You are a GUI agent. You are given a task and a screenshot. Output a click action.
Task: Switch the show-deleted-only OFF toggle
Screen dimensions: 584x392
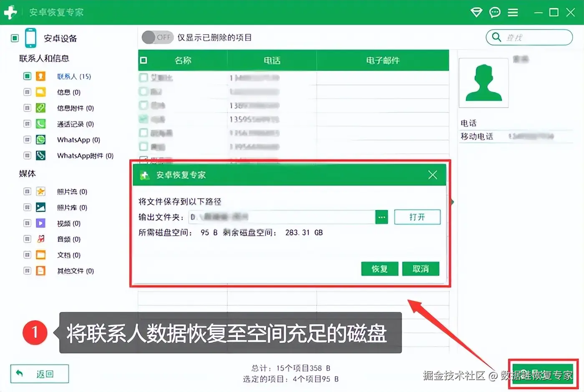(157, 37)
